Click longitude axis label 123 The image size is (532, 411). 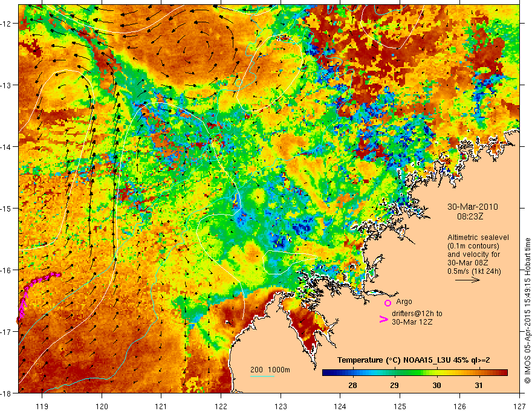[x=281, y=406]
